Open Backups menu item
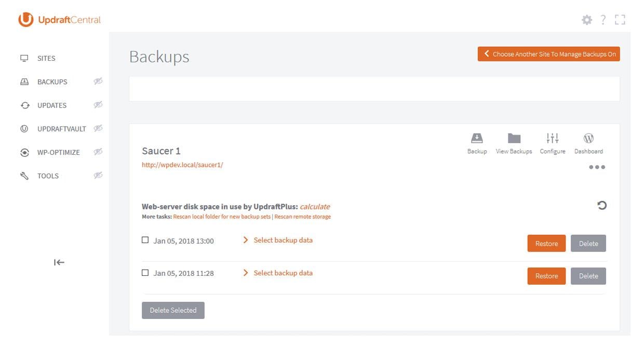Screen dimensions: 644x346 coord(52,82)
